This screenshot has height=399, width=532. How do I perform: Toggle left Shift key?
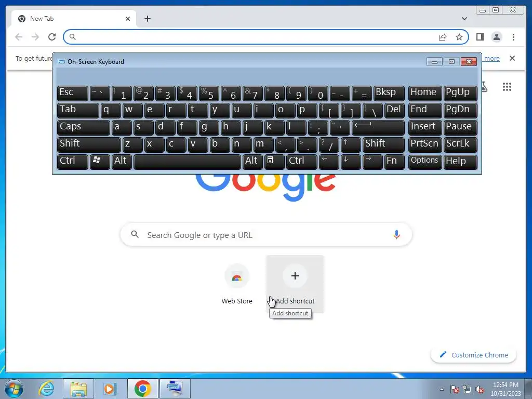(89, 144)
